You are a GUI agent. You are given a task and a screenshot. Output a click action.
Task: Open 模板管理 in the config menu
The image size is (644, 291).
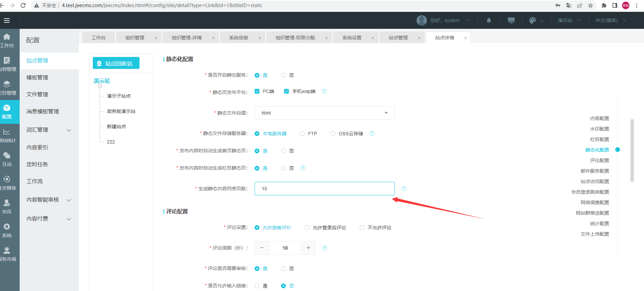(37, 78)
